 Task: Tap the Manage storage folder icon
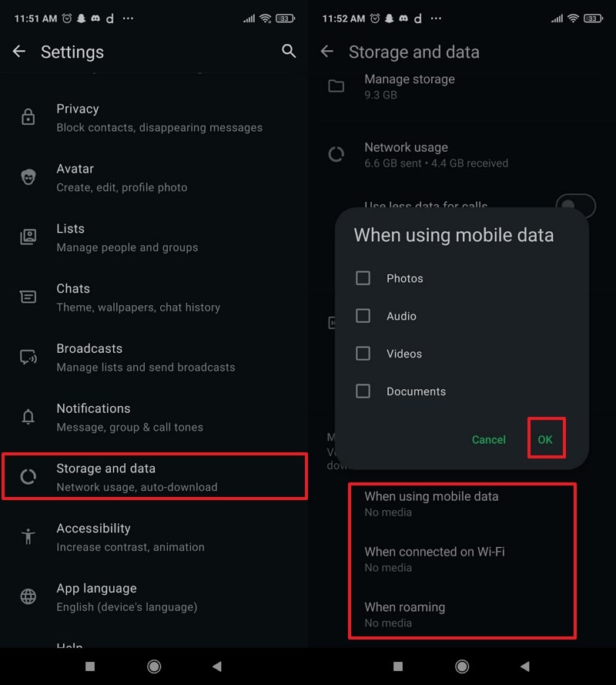336,86
